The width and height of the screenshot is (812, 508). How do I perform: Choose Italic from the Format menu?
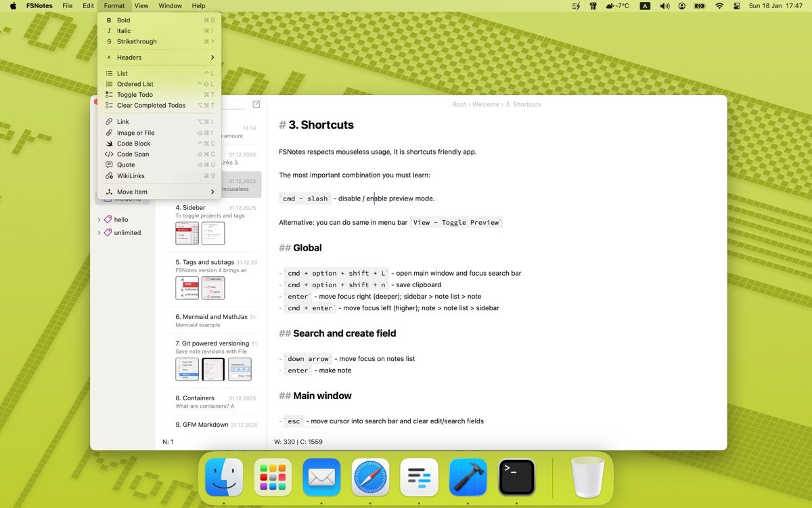(159, 31)
